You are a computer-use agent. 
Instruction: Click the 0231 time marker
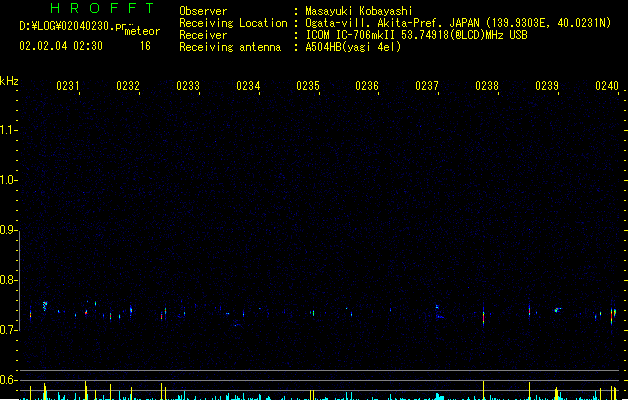[68, 86]
